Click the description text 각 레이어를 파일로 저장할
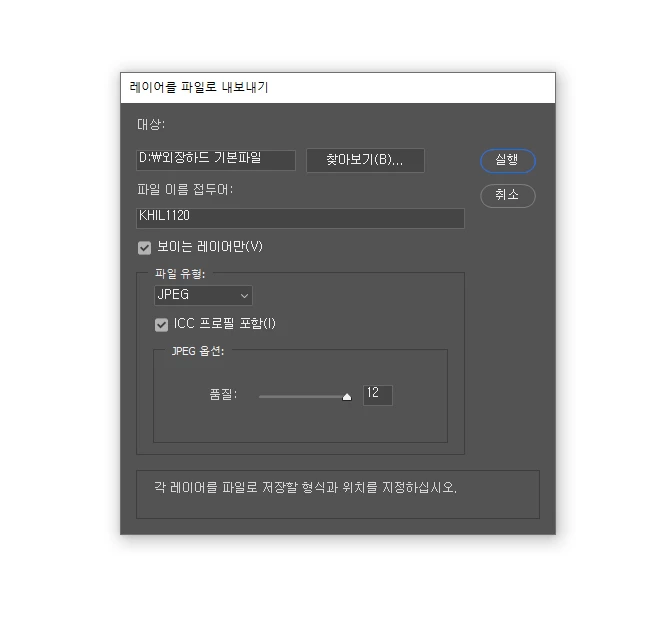Image resolution: width=669 pixels, height=620 pixels. point(226,487)
